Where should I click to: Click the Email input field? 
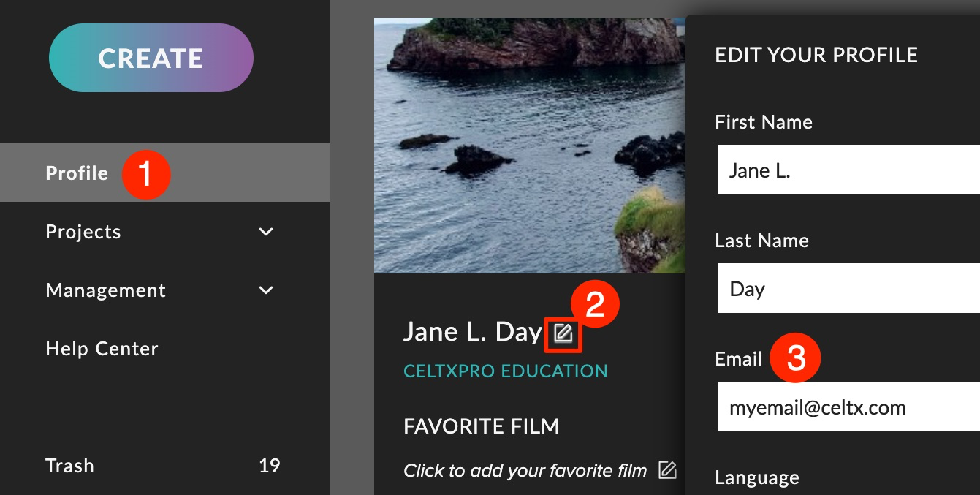tap(848, 407)
